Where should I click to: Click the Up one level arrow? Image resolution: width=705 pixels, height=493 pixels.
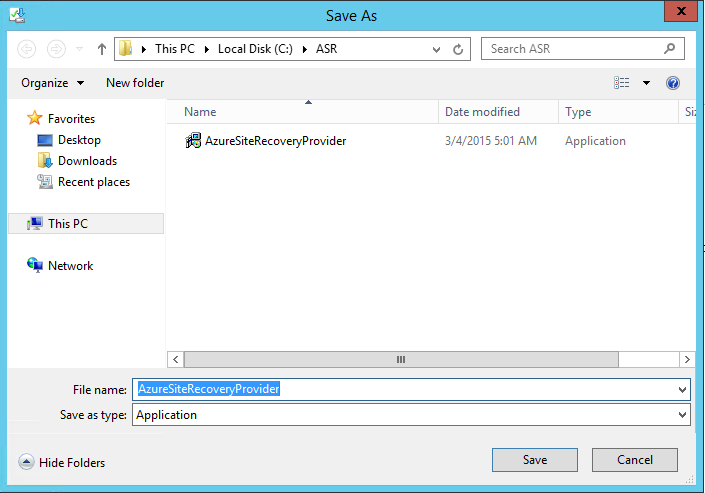click(102, 49)
